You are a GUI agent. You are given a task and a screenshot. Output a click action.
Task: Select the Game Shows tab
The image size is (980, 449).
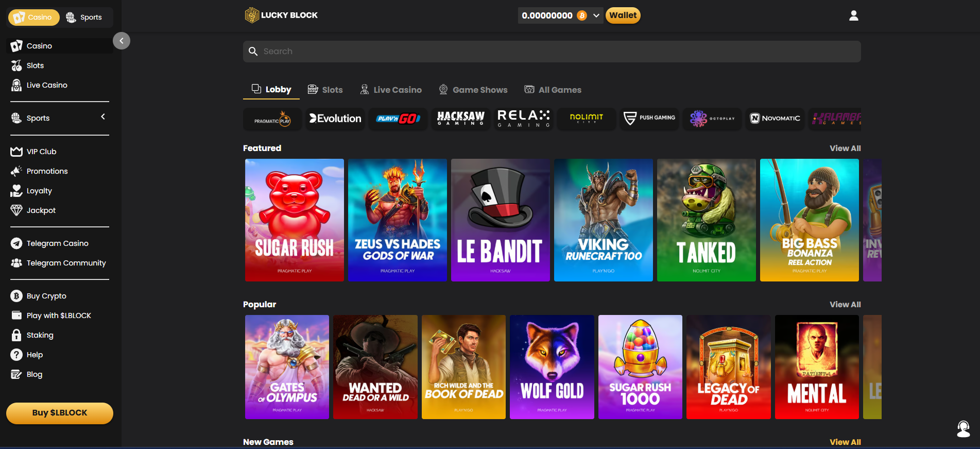tap(473, 90)
